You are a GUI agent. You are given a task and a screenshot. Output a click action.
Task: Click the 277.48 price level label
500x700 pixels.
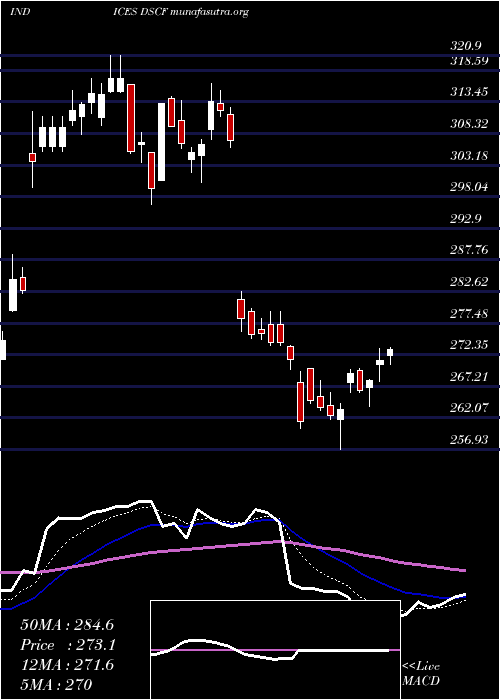click(469, 313)
